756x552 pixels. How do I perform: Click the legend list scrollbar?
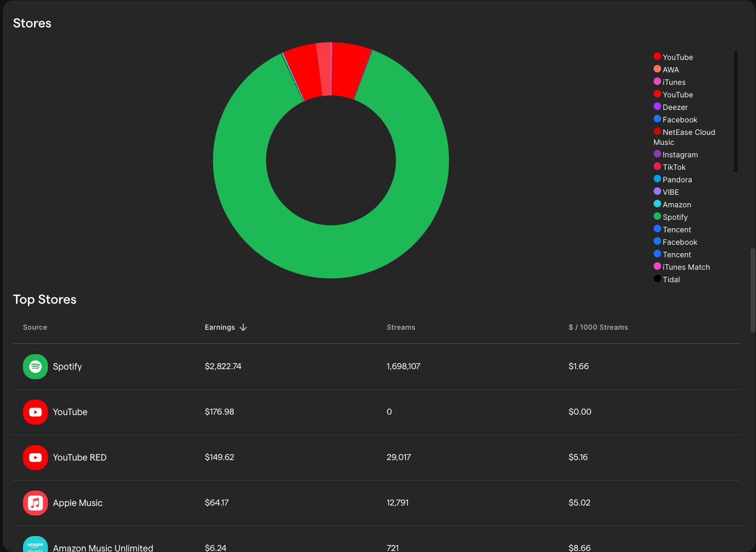pos(736,111)
